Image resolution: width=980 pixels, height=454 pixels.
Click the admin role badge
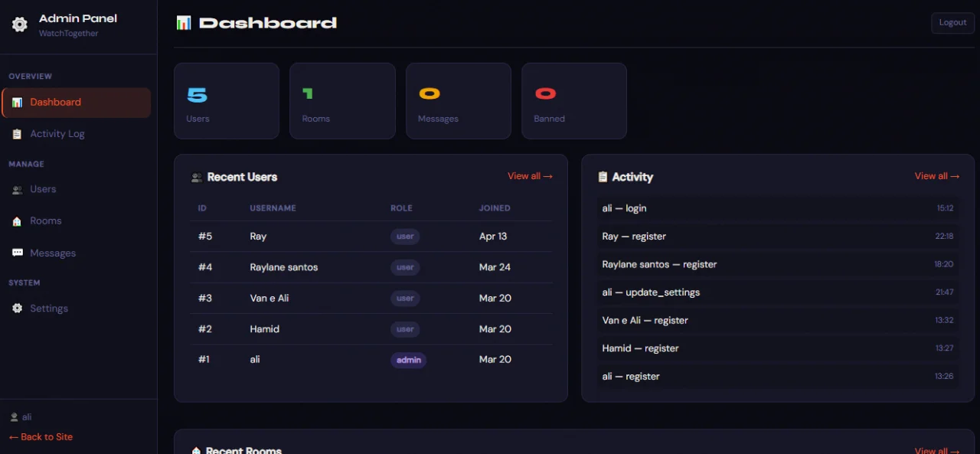pyautogui.click(x=409, y=360)
